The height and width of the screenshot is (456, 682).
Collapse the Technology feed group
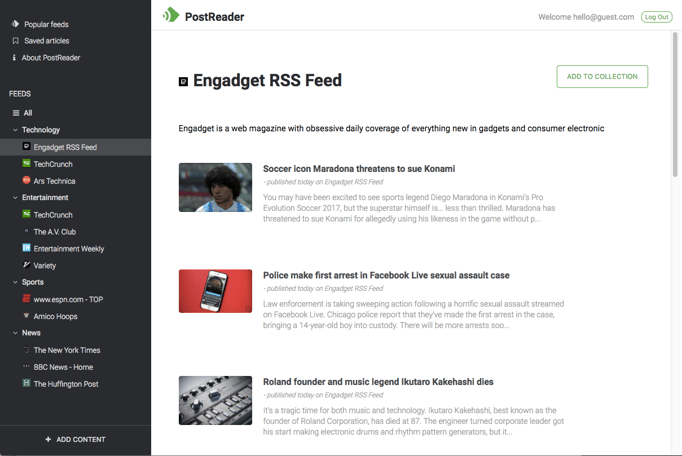click(15, 130)
